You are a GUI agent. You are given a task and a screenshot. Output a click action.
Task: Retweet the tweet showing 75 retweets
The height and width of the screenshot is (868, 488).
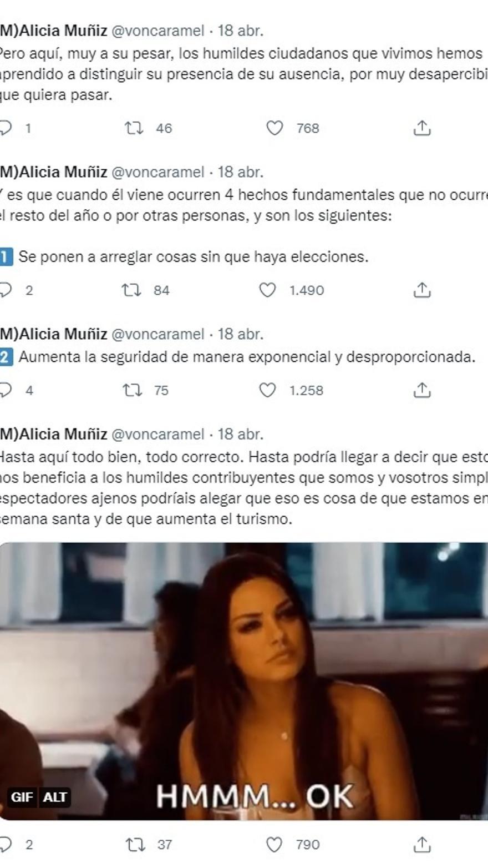[x=132, y=390]
